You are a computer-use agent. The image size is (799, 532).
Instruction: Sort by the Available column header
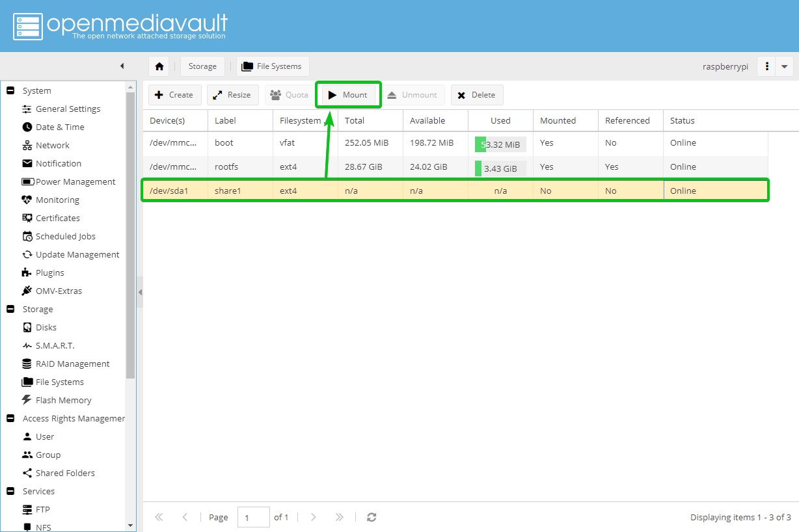tap(435, 121)
